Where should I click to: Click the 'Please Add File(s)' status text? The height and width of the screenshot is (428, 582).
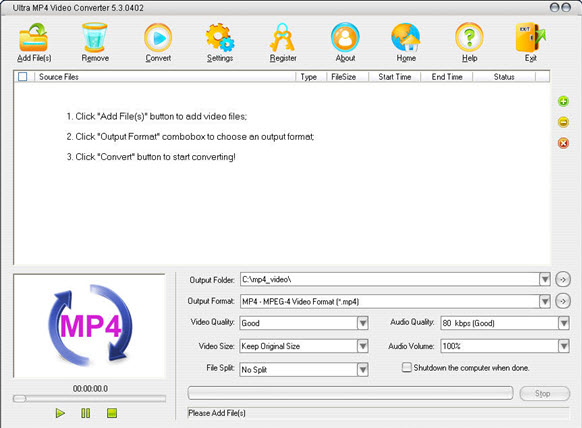(217, 413)
